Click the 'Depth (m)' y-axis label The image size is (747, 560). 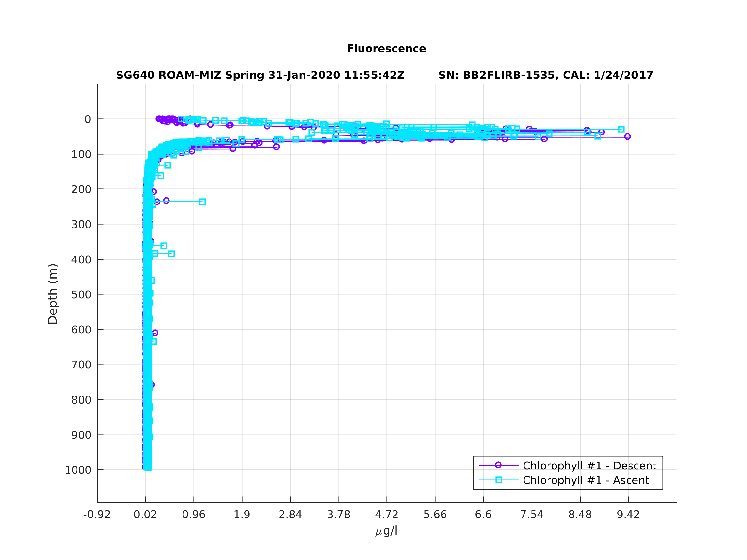click(x=53, y=294)
